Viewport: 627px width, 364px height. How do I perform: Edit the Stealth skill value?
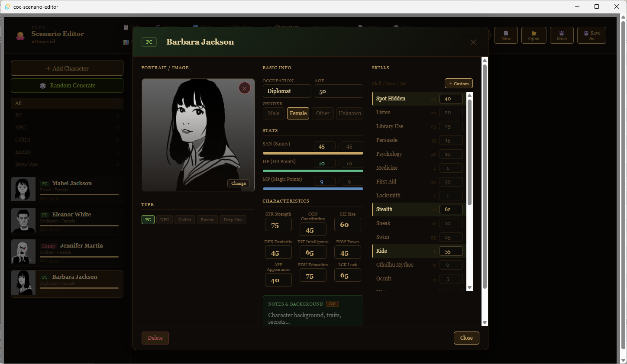[451, 209]
